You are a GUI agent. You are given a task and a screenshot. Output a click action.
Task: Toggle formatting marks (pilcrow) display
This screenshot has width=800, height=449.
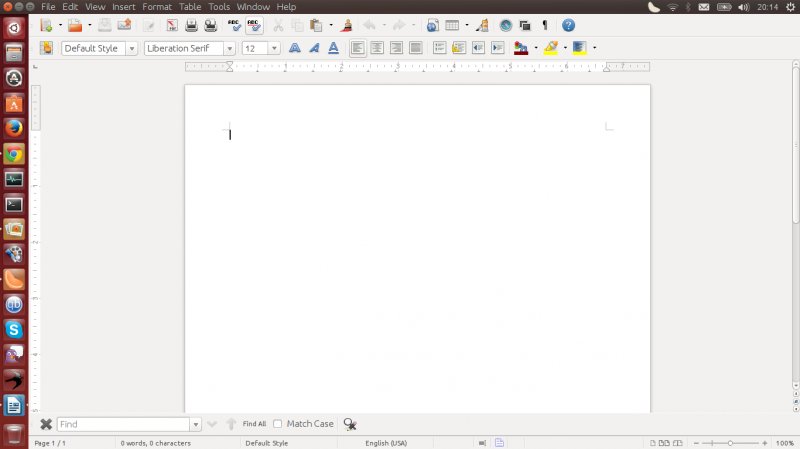(x=544, y=25)
